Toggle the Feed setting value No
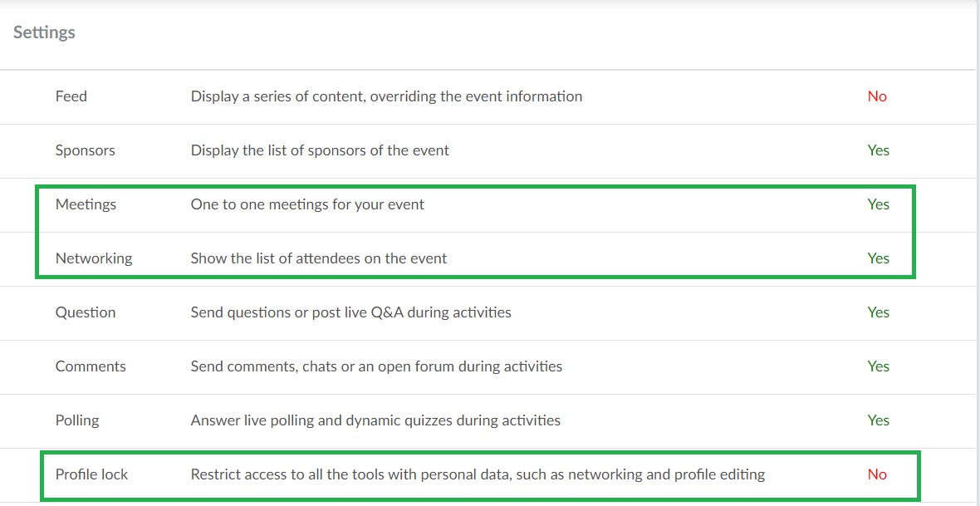 (877, 96)
